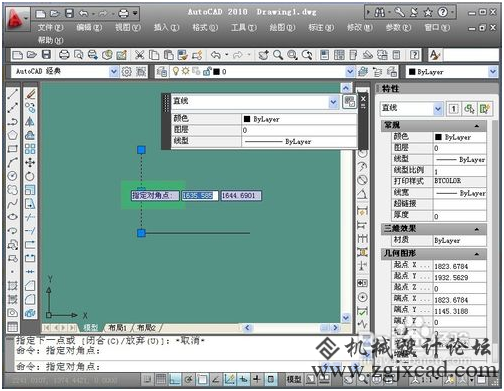Open the AutoCAD 经典 workspace dropdown
The image size is (504, 391).
tap(114, 71)
